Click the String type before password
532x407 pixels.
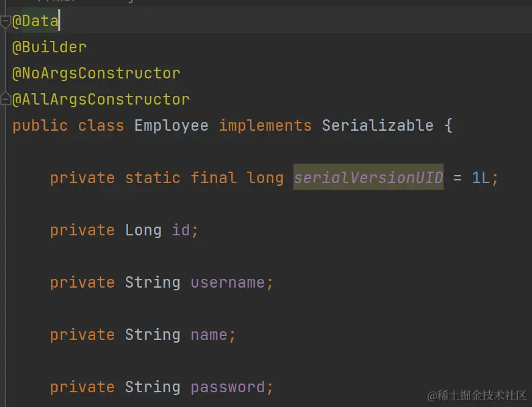point(153,388)
